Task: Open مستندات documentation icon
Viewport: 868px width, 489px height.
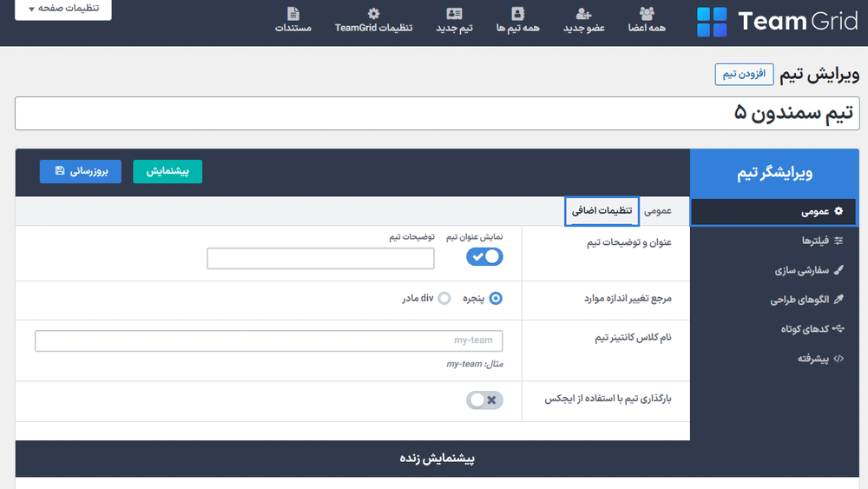Action: pos(293,14)
